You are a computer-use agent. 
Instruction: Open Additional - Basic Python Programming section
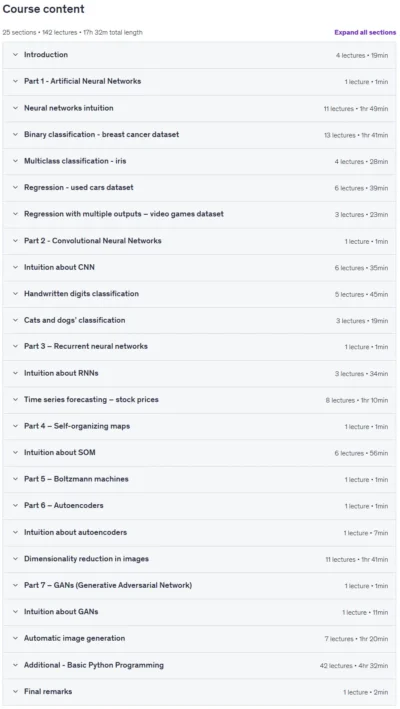point(199,665)
